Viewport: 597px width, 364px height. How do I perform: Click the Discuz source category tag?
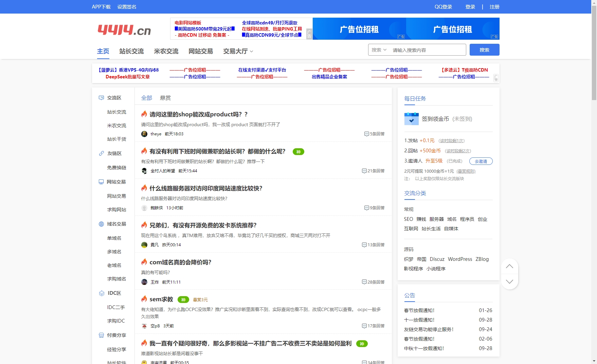point(437,259)
